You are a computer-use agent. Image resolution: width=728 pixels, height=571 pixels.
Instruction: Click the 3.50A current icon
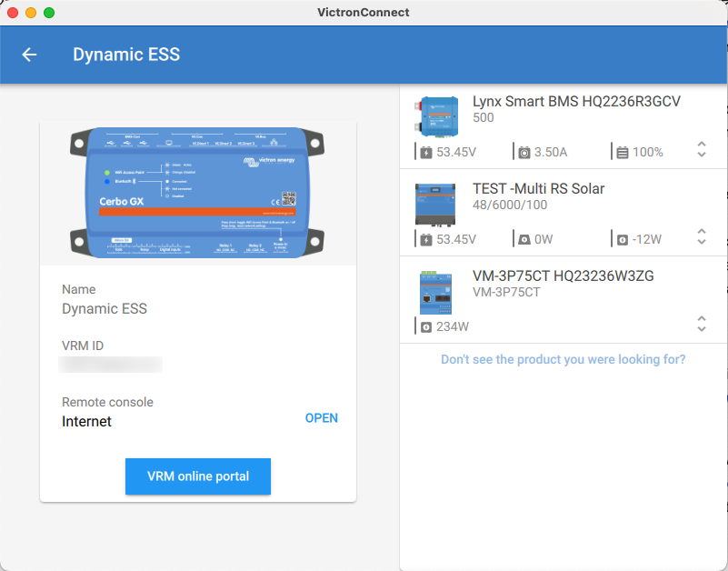click(524, 152)
